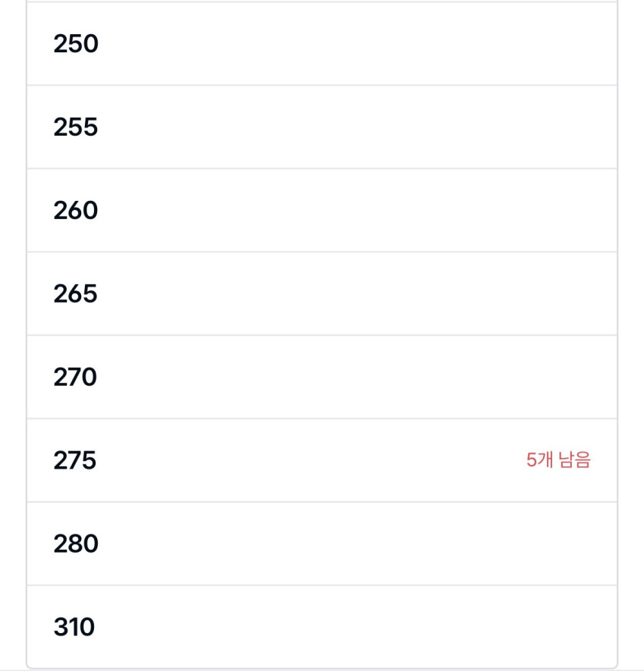This screenshot has width=644, height=671.
Task: Choose the smallest visible size 250
Action: pos(322,44)
